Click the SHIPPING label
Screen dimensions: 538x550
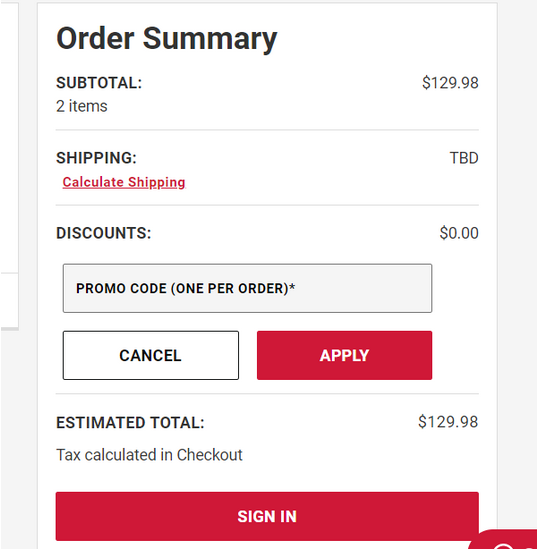(x=96, y=158)
